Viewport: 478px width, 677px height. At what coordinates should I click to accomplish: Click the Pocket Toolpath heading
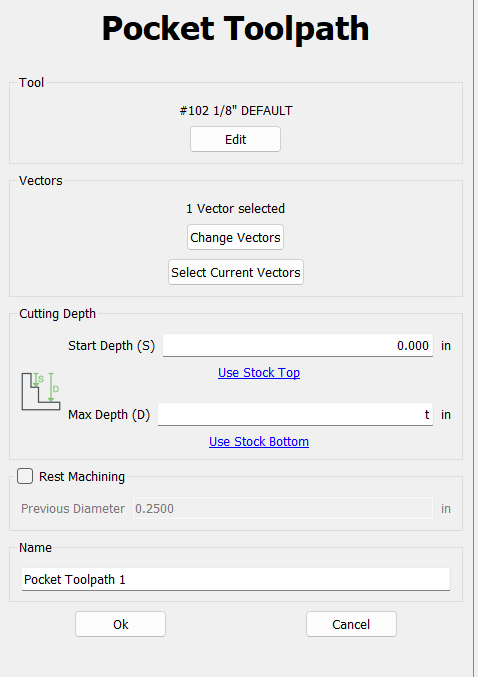click(235, 28)
